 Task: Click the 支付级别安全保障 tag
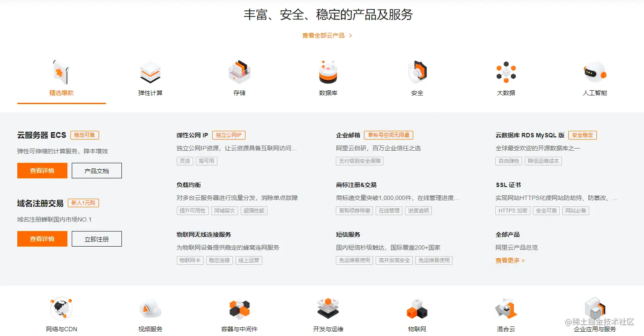(x=360, y=161)
